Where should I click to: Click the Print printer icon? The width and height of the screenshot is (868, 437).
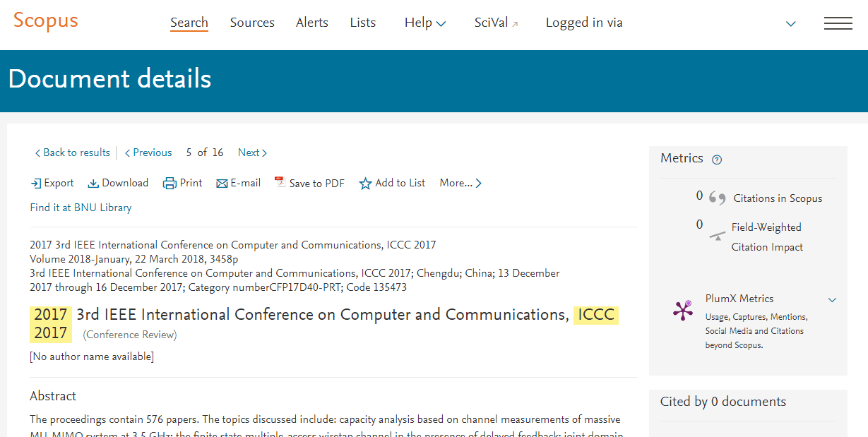click(170, 184)
